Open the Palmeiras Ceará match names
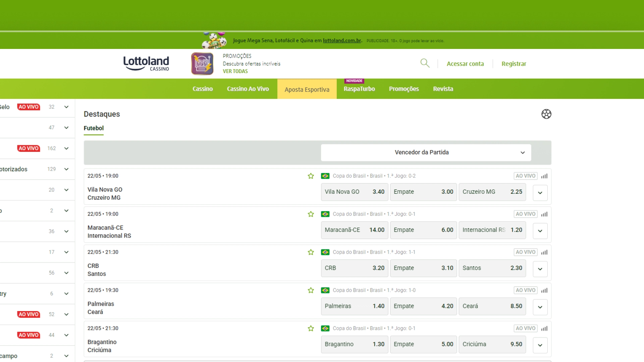Screen dimensions: 644x362 click(101, 308)
